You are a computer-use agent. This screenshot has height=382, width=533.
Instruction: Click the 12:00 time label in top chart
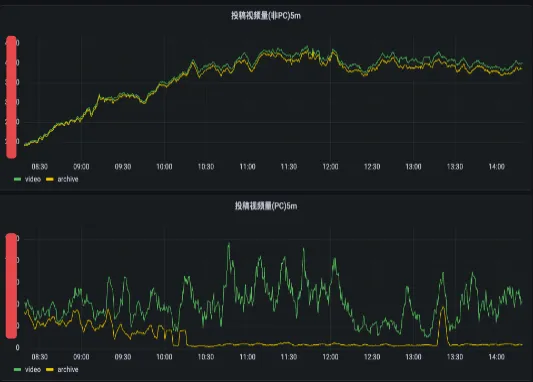coord(330,167)
